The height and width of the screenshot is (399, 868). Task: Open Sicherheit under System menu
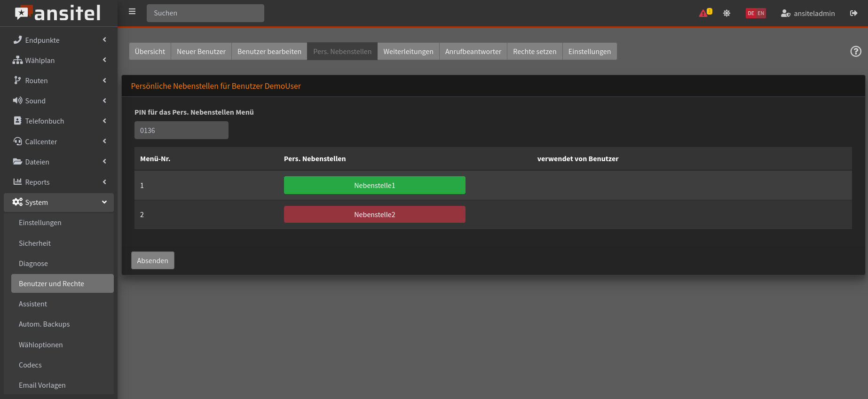35,243
